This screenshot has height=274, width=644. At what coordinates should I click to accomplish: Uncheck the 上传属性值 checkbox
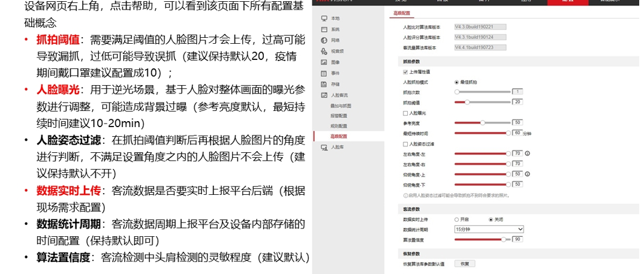(x=406, y=72)
